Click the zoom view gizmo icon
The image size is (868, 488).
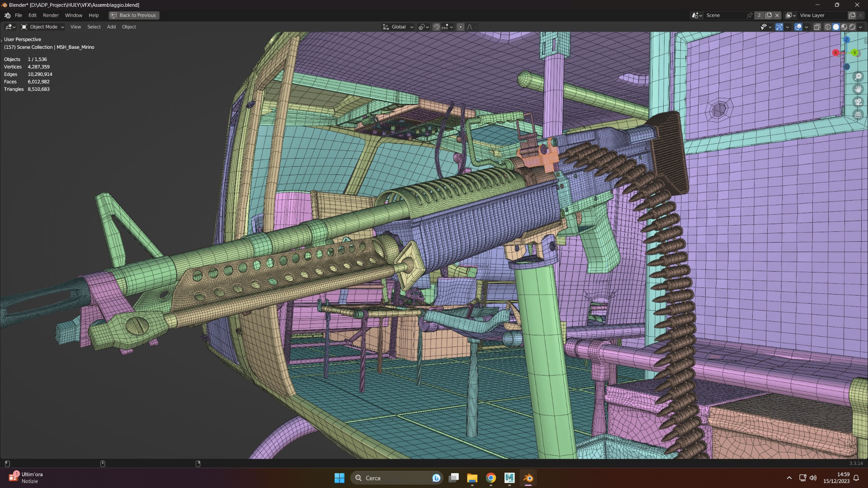pos(858,77)
